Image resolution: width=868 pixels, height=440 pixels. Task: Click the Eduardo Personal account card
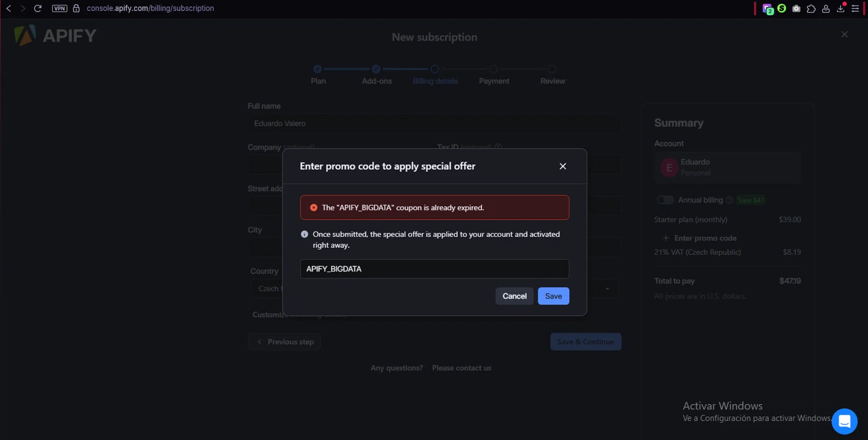[728, 167]
